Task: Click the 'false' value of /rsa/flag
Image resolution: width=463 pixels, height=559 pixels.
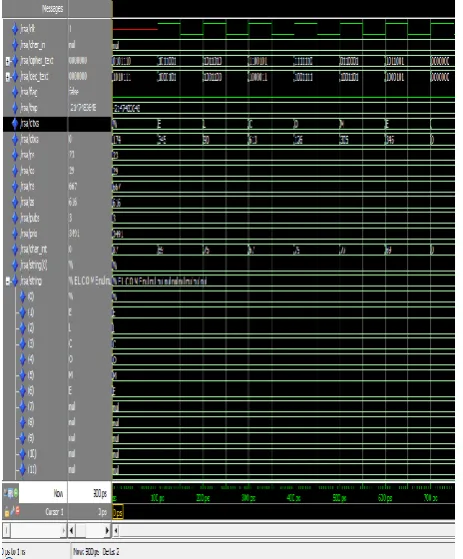Action: [x=73, y=92]
